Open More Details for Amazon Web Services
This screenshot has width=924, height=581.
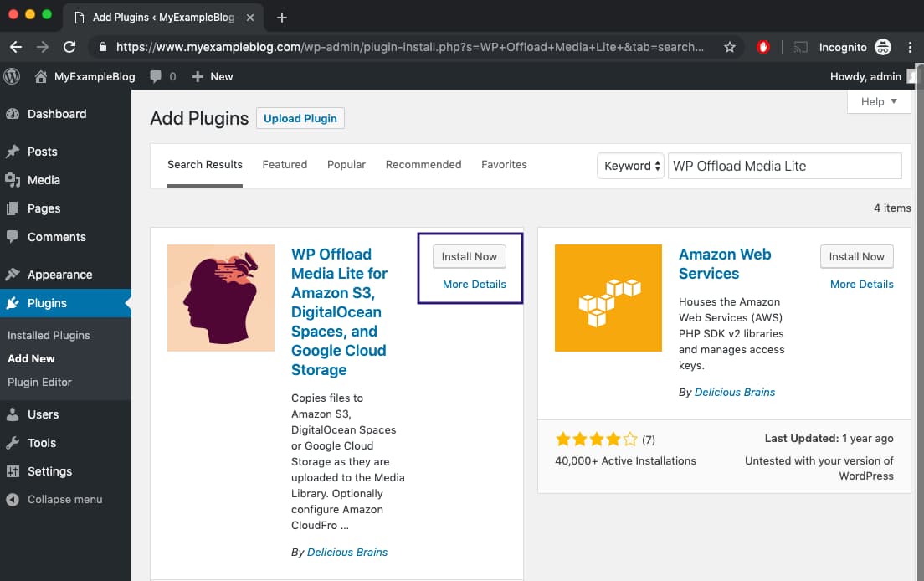(x=861, y=284)
